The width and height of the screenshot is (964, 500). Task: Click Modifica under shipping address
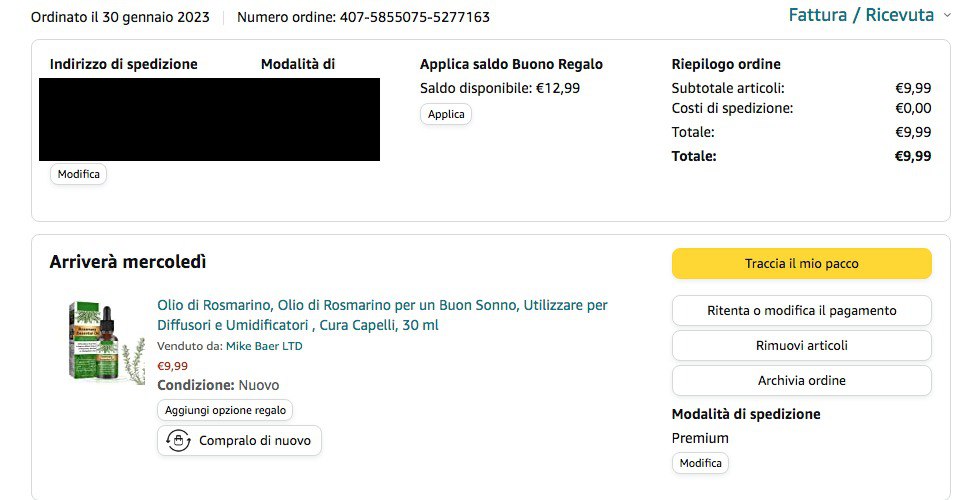click(79, 174)
